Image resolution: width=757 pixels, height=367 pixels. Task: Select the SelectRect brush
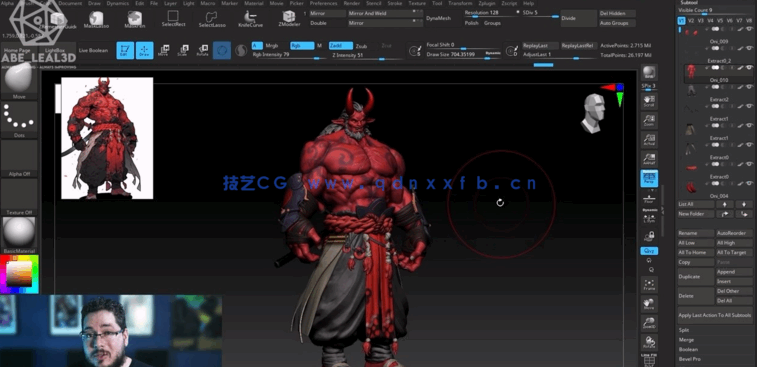coord(173,19)
